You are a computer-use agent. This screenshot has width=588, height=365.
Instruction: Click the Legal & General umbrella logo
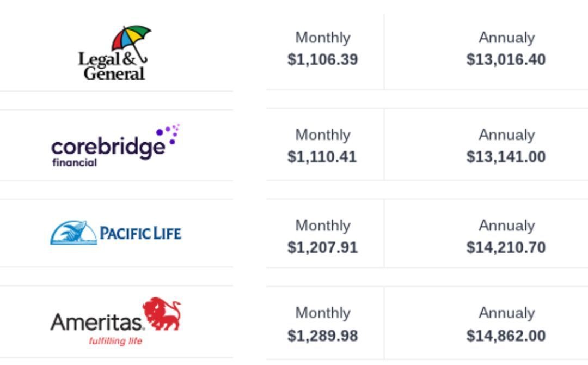114,53
